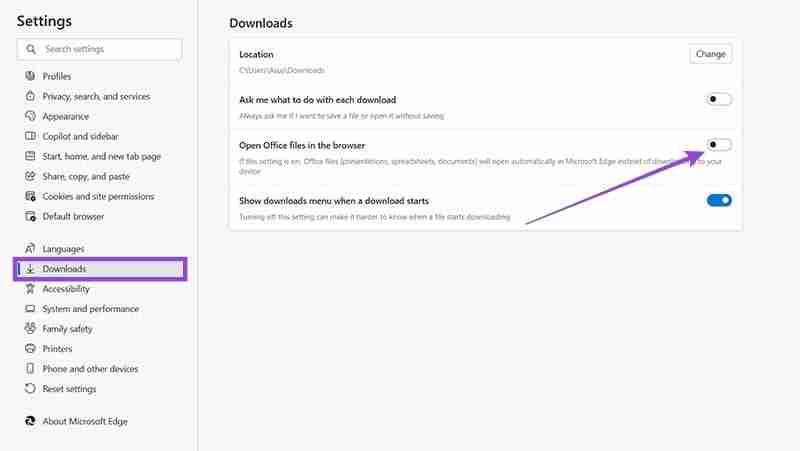Select Start, home, and new tab page
The width and height of the screenshot is (800, 451).
point(102,156)
